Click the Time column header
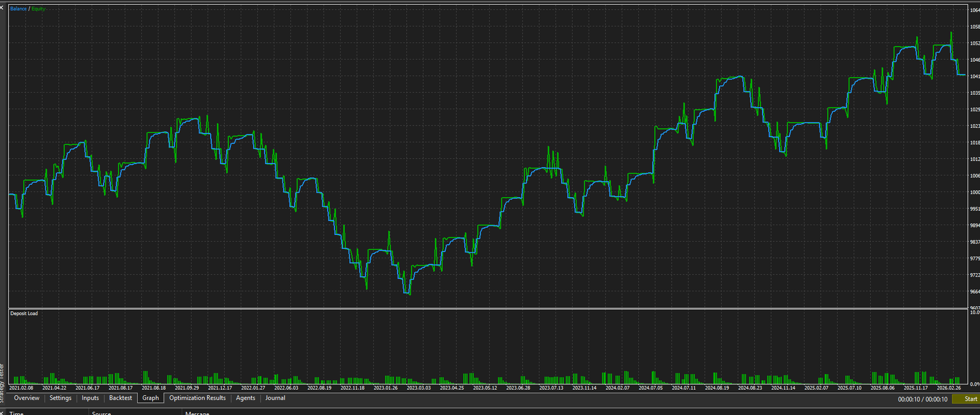 [17, 413]
